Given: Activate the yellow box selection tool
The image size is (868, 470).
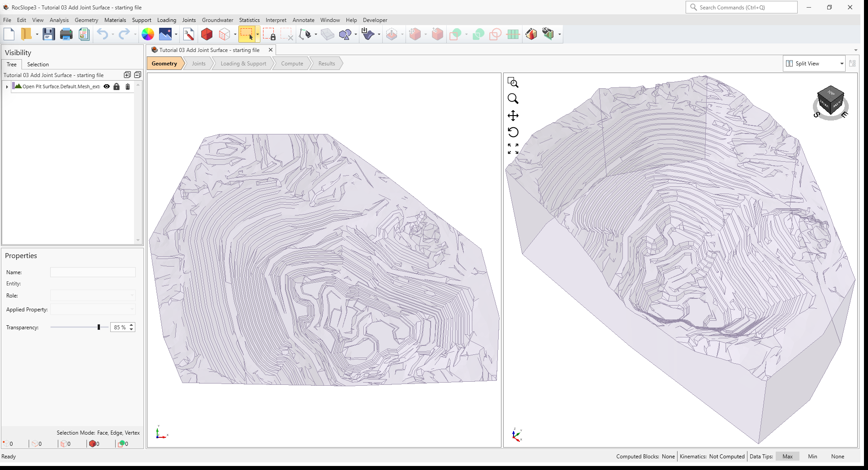Looking at the screenshot, I should point(246,34).
